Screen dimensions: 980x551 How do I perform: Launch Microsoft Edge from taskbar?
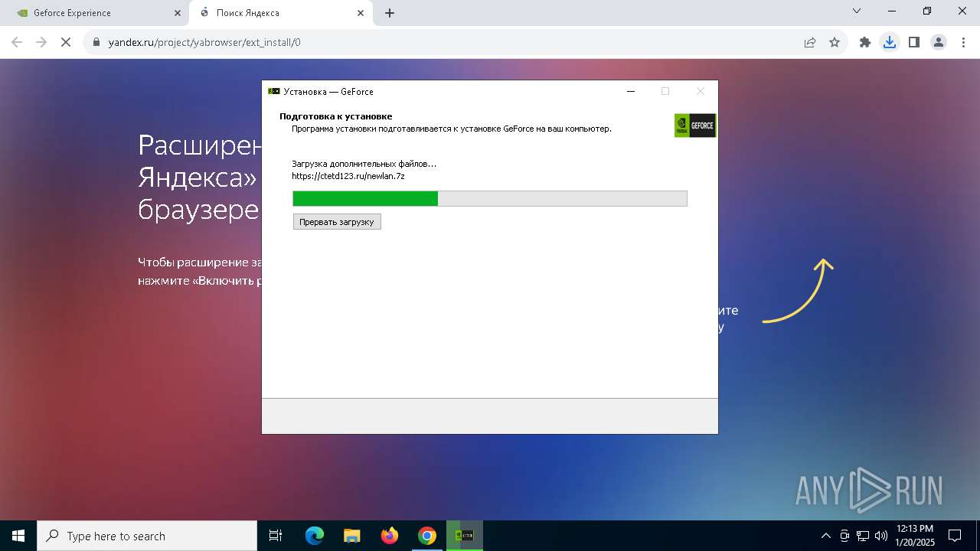[x=315, y=536]
